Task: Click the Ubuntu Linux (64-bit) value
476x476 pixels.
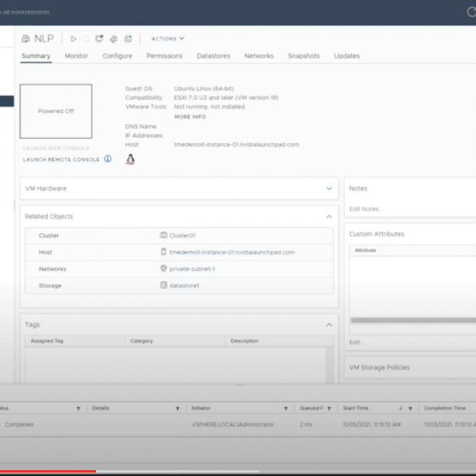Action: pyautogui.click(x=203, y=89)
